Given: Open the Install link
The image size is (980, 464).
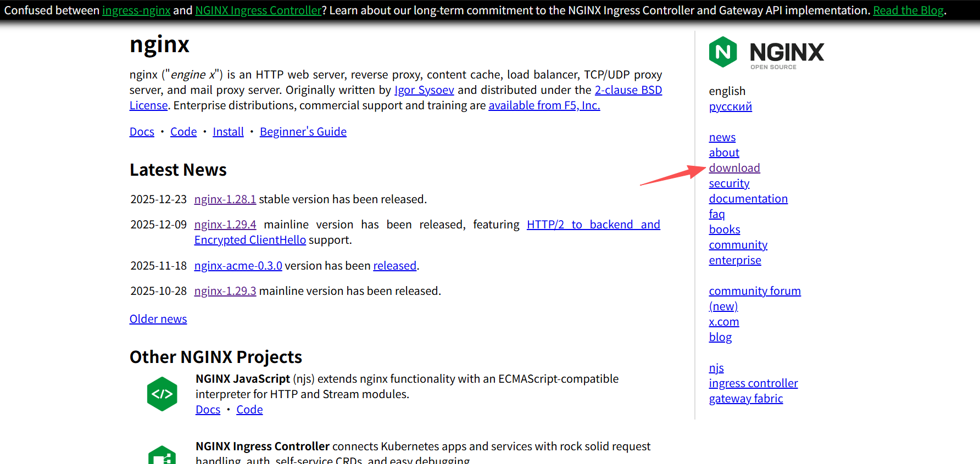Looking at the screenshot, I should pos(228,132).
